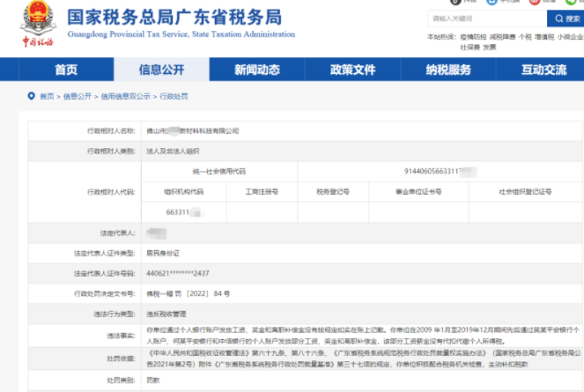
Task: Open the 首页 navigation tab
Action: click(x=66, y=70)
